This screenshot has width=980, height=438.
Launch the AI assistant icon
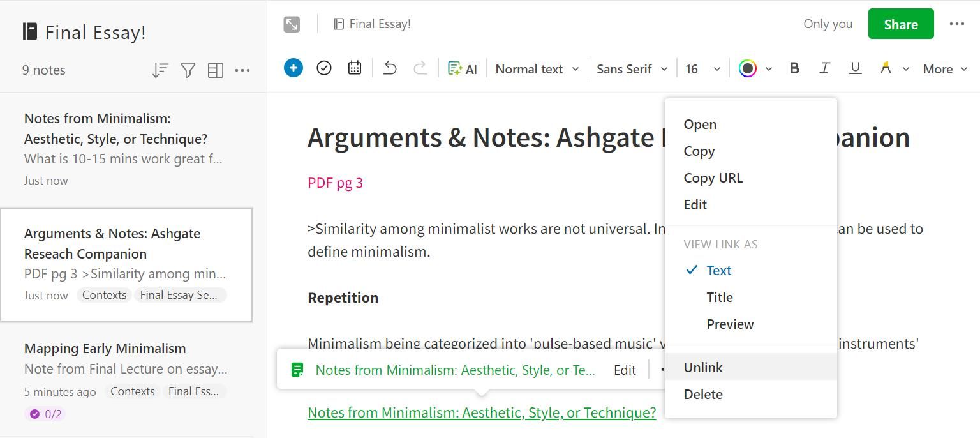[x=463, y=68]
